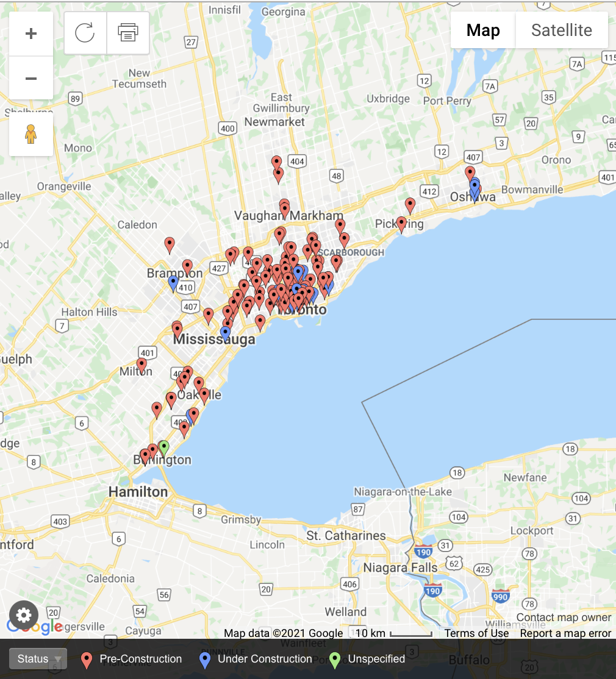The height and width of the screenshot is (679, 616).
Task: Click the zoom in plus button
Action: (x=31, y=34)
